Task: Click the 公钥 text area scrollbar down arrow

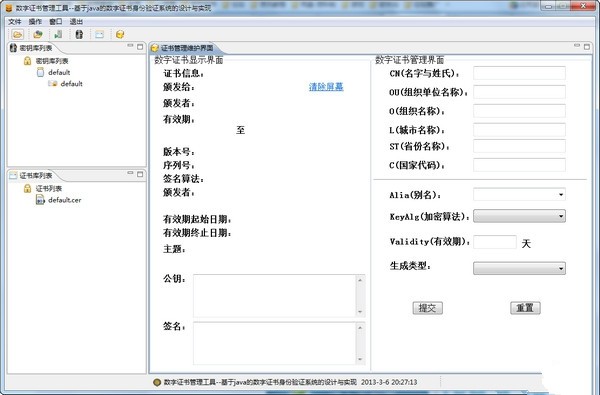Action: click(x=360, y=312)
